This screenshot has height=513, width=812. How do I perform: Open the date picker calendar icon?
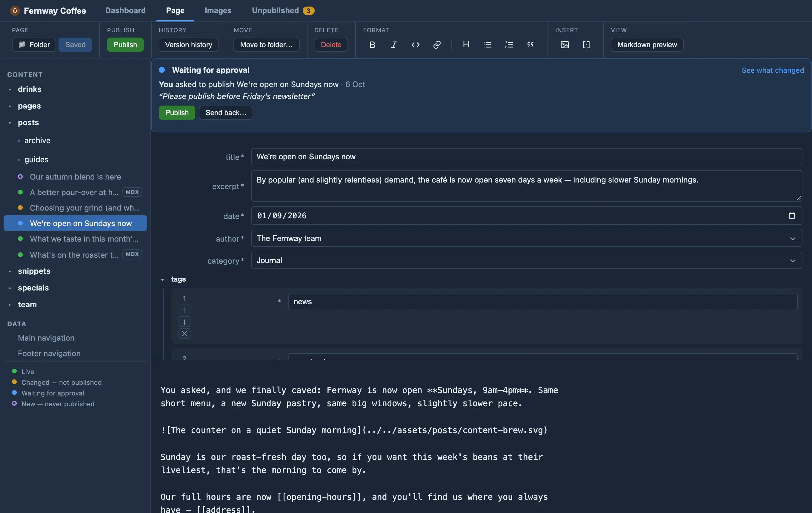[792, 216]
